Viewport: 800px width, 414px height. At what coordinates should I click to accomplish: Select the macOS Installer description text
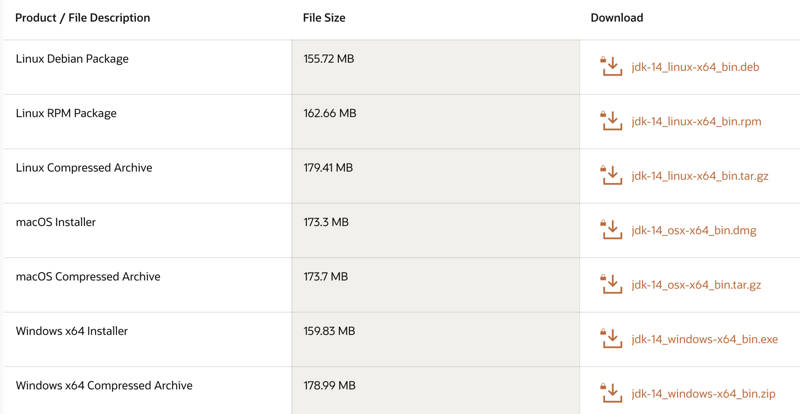pyautogui.click(x=56, y=222)
